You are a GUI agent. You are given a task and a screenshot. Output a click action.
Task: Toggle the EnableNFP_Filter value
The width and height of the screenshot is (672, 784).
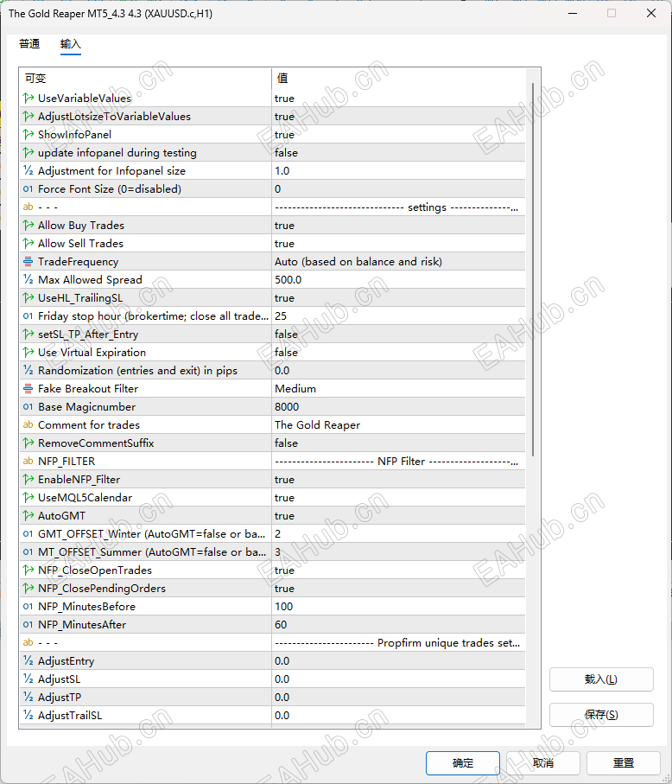point(398,480)
